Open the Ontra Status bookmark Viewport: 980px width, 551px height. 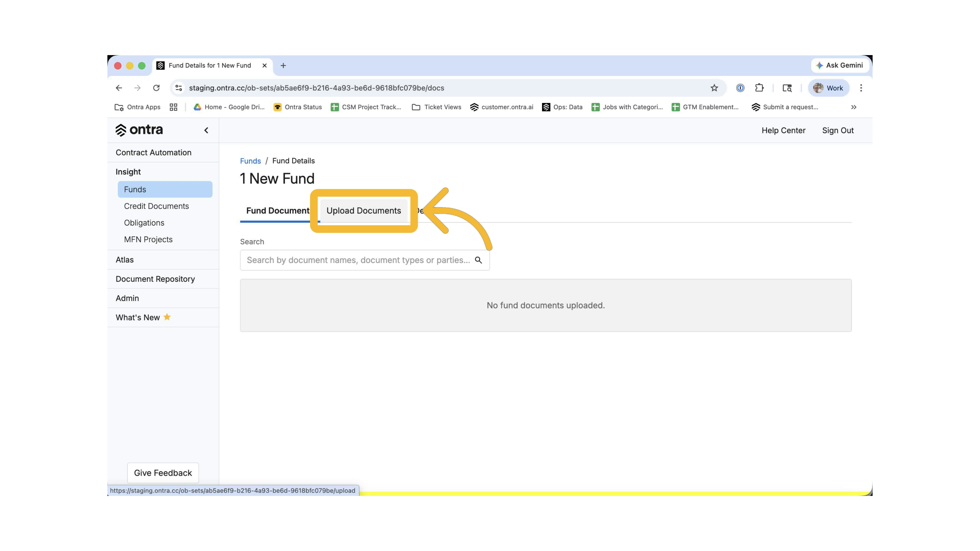click(x=298, y=107)
